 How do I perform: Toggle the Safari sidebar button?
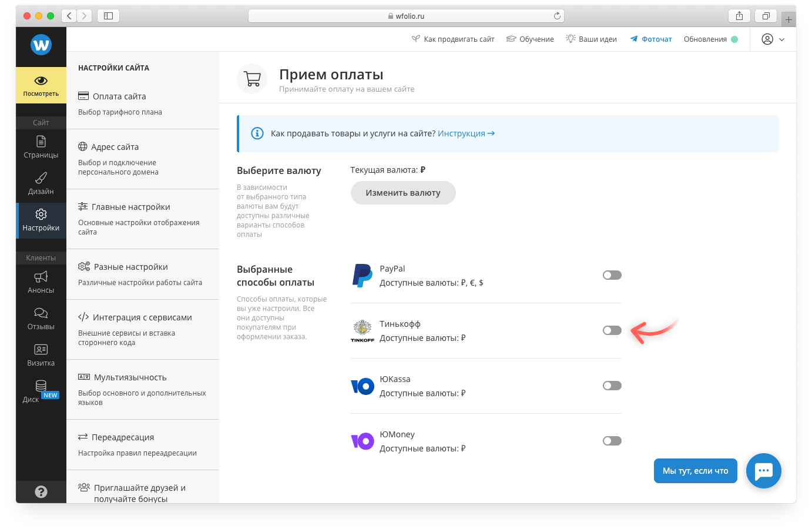coord(109,16)
